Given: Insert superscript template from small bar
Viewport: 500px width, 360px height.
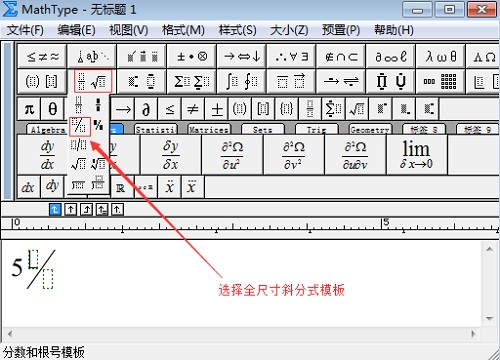Looking at the screenshot, I should (x=381, y=109).
